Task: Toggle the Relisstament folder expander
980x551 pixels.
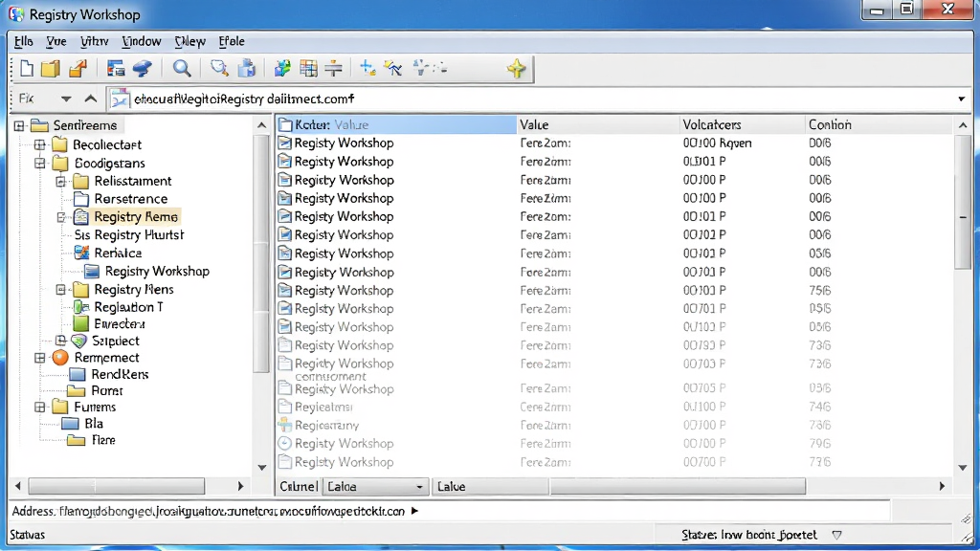Action: pos(60,181)
